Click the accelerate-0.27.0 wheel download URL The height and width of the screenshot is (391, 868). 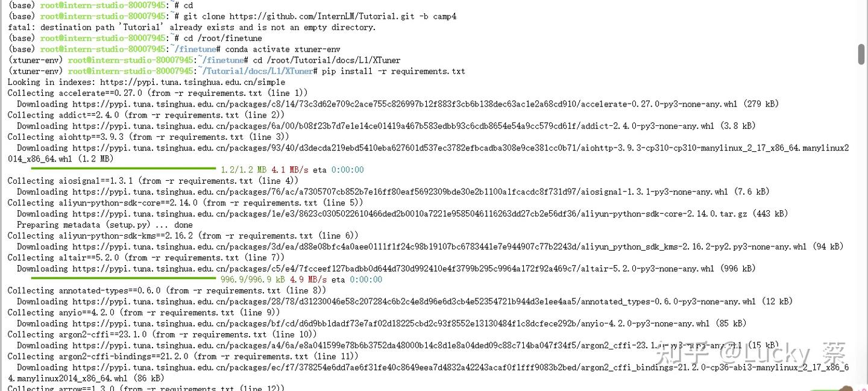click(405, 104)
